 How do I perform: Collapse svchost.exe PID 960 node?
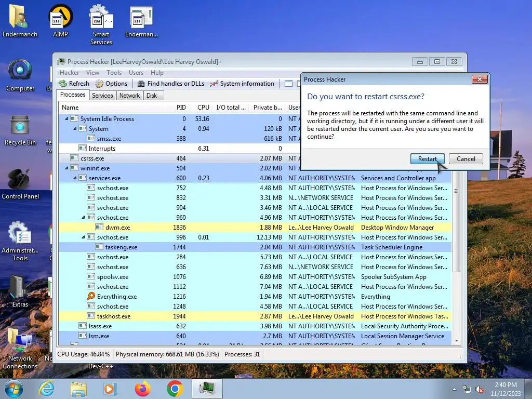click(83, 217)
